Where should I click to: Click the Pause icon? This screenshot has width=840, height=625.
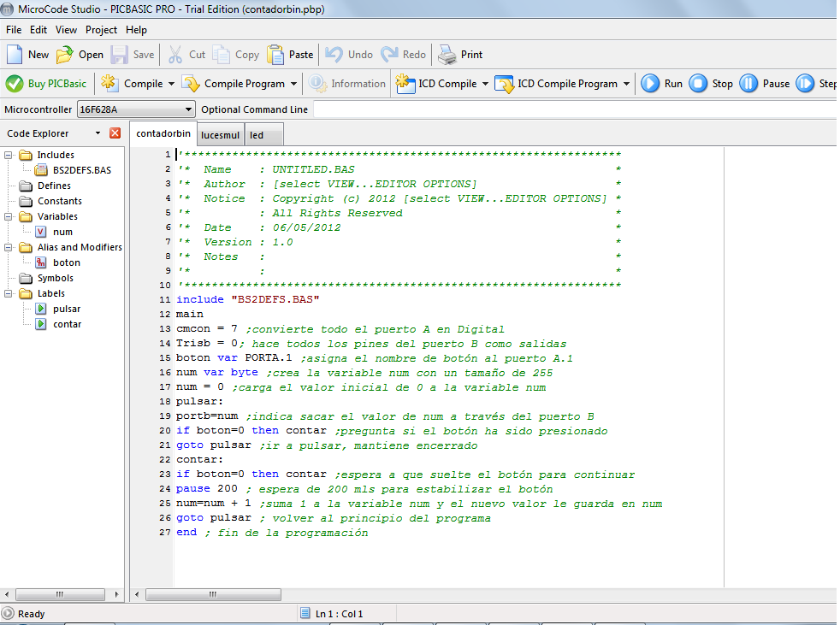[x=749, y=84]
